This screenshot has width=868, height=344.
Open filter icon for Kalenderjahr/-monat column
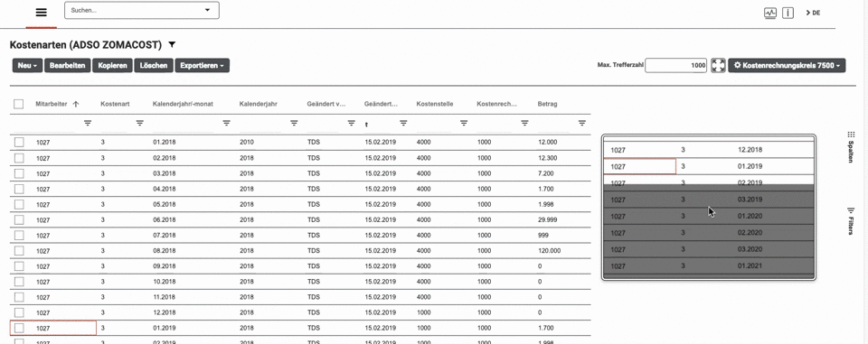226,124
